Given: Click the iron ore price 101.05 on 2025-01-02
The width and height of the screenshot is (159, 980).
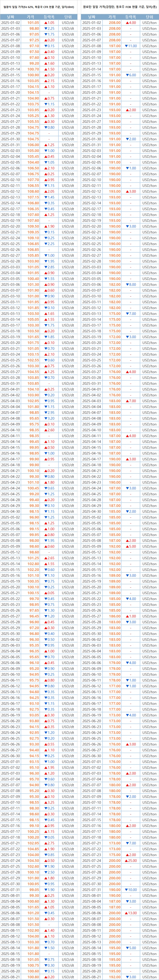Looking at the screenshot, I should coord(33,23).
